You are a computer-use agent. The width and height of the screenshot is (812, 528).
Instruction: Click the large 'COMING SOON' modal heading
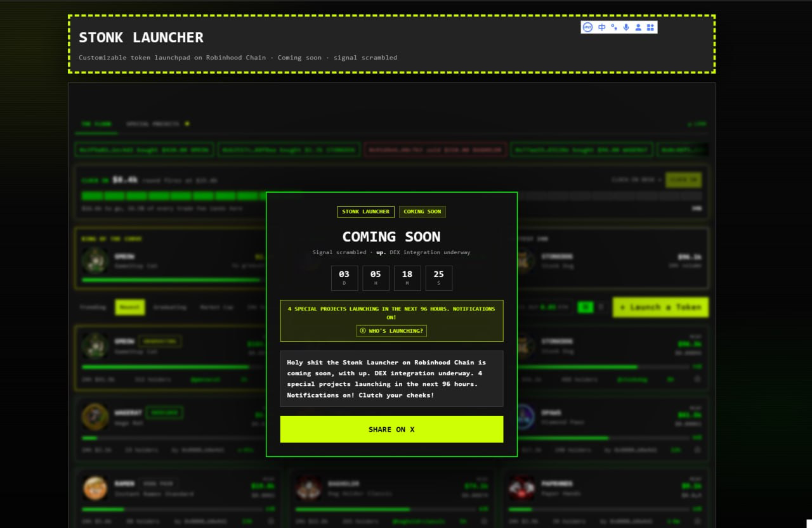[391, 236]
